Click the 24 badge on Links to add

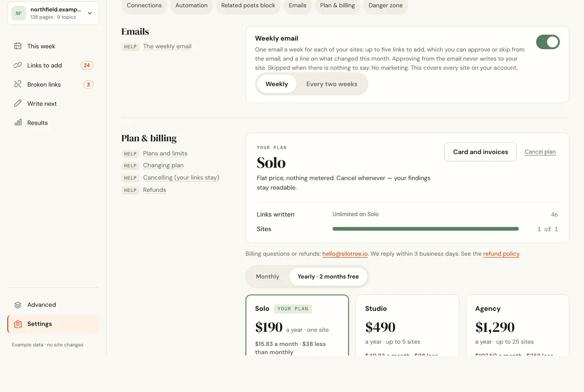(x=87, y=65)
